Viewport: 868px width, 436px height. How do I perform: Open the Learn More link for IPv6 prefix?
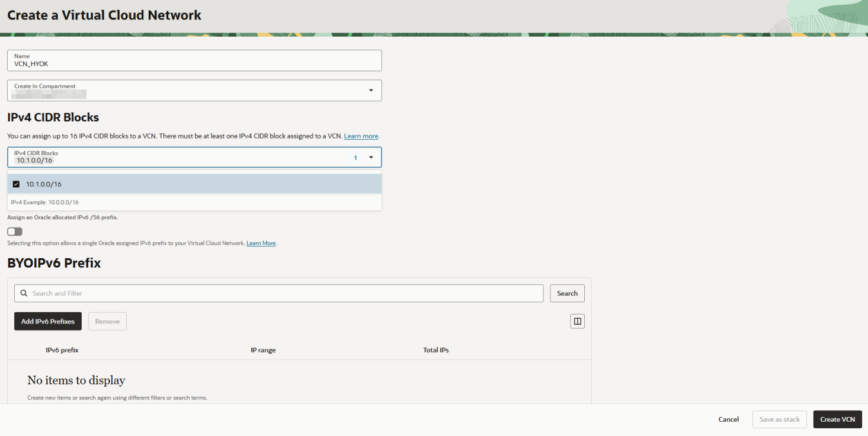pyautogui.click(x=261, y=243)
